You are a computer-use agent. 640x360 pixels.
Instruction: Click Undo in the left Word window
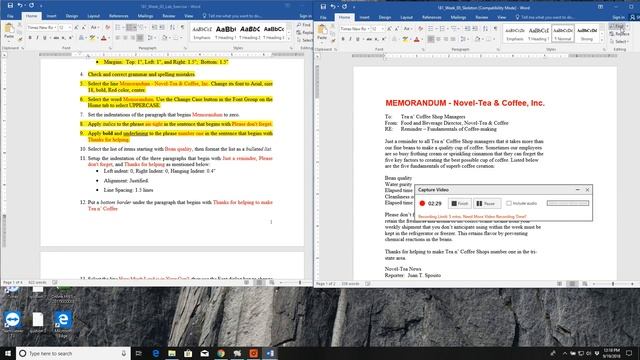click(20, 6)
